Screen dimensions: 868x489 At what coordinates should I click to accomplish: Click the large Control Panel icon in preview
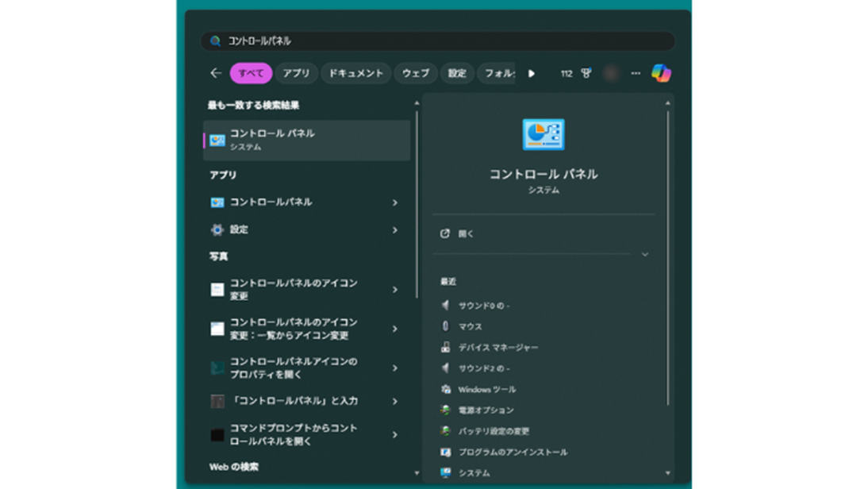pyautogui.click(x=543, y=135)
